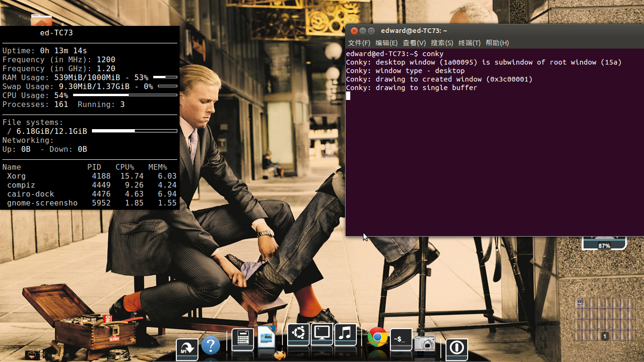The width and height of the screenshot is (644, 362).
Task: Open the 编辑(E) menu in terminal
Action: (x=387, y=43)
